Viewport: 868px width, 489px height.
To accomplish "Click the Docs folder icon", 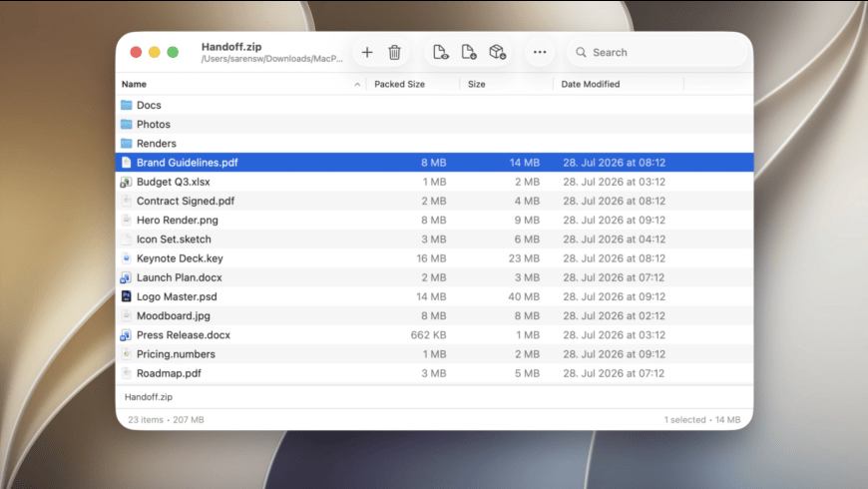I will pos(127,105).
